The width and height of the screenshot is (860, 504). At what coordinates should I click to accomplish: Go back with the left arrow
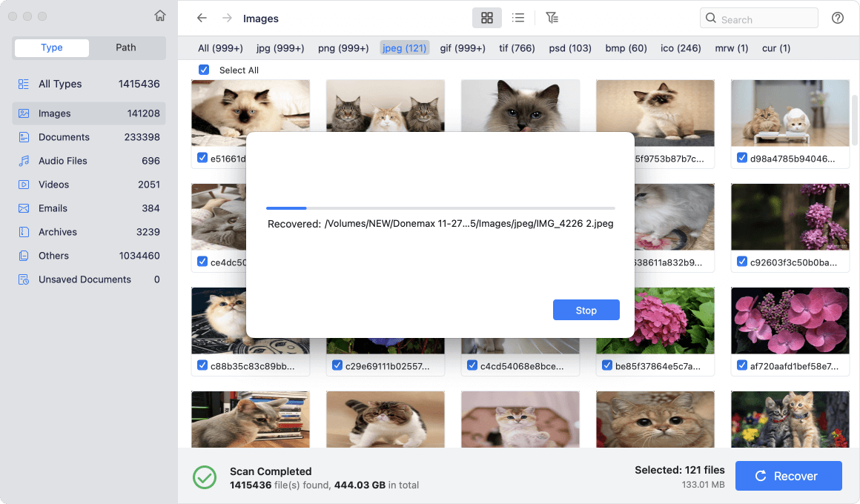[x=202, y=18]
